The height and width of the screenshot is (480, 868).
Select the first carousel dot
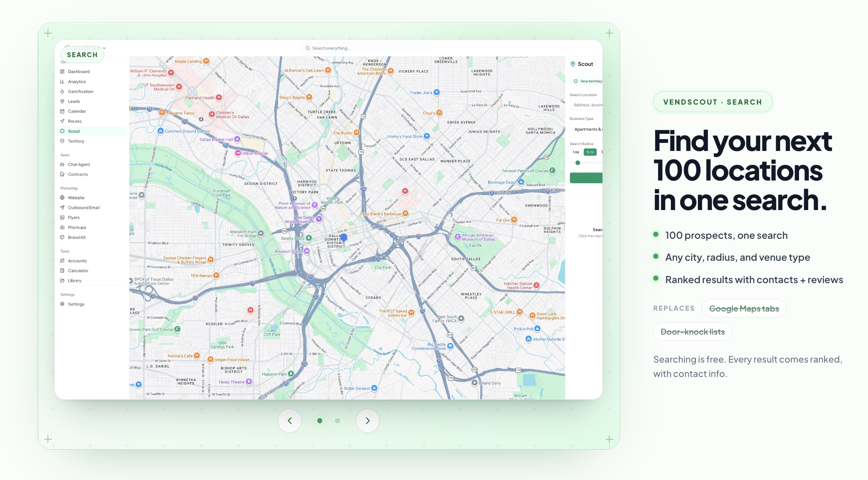point(320,420)
